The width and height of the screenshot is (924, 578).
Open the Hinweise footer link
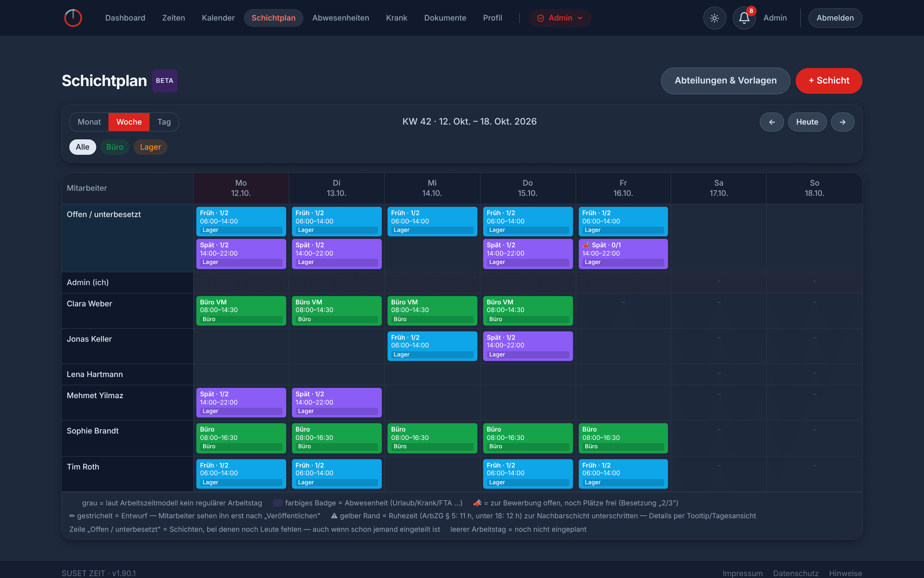point(845,573)
